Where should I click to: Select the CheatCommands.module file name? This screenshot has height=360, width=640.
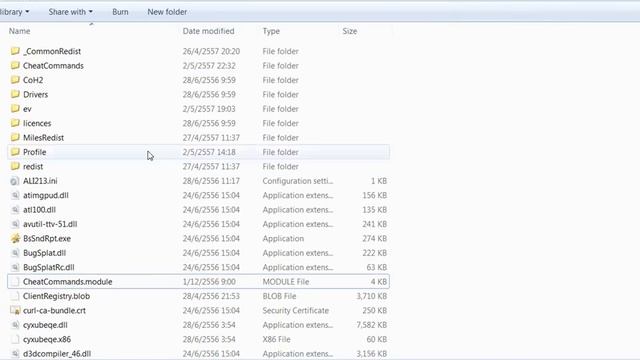point(67,282)
